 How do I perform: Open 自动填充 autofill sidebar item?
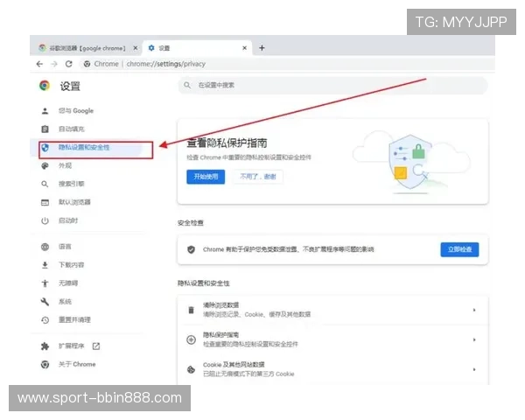tap(72, 129)
